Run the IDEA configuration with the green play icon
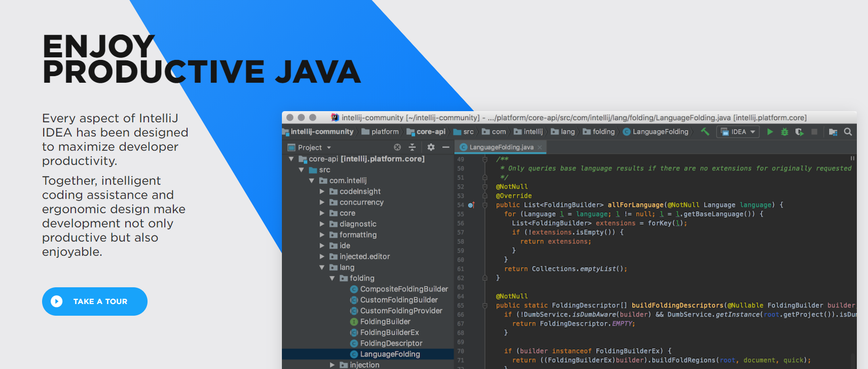Viewport: 868px width, 369px height. (x=770, y=132)
